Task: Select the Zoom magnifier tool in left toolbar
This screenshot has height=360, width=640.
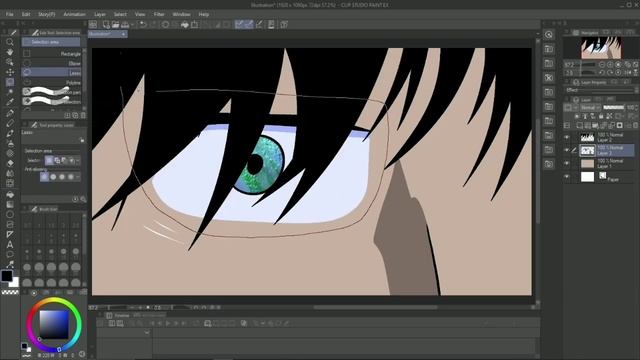Action: pos(10,42)
